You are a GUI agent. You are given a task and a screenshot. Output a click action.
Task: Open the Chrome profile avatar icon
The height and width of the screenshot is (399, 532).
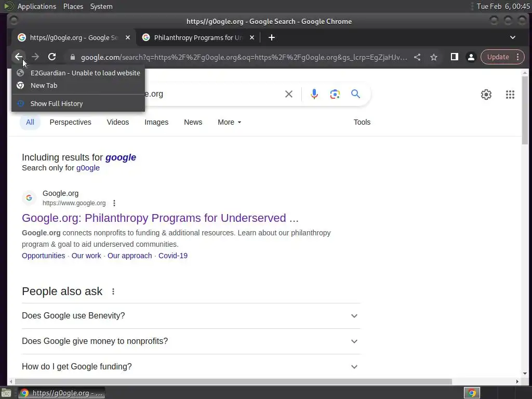pyautogui.click(x=471, y=57)
